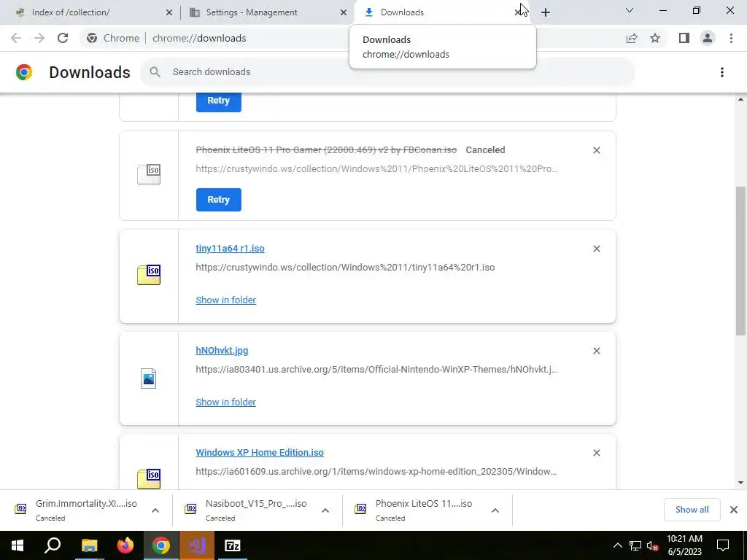Show tiny11a64 r1.iso in folder

226,300
